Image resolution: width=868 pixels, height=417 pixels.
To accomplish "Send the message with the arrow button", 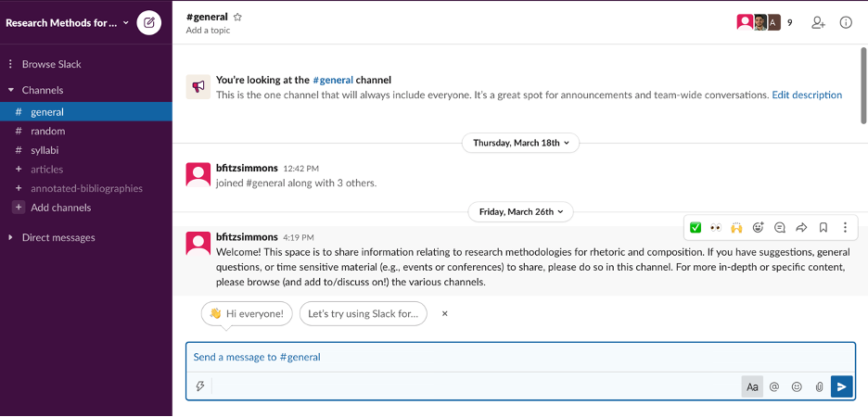I will [x=841, y=386].
